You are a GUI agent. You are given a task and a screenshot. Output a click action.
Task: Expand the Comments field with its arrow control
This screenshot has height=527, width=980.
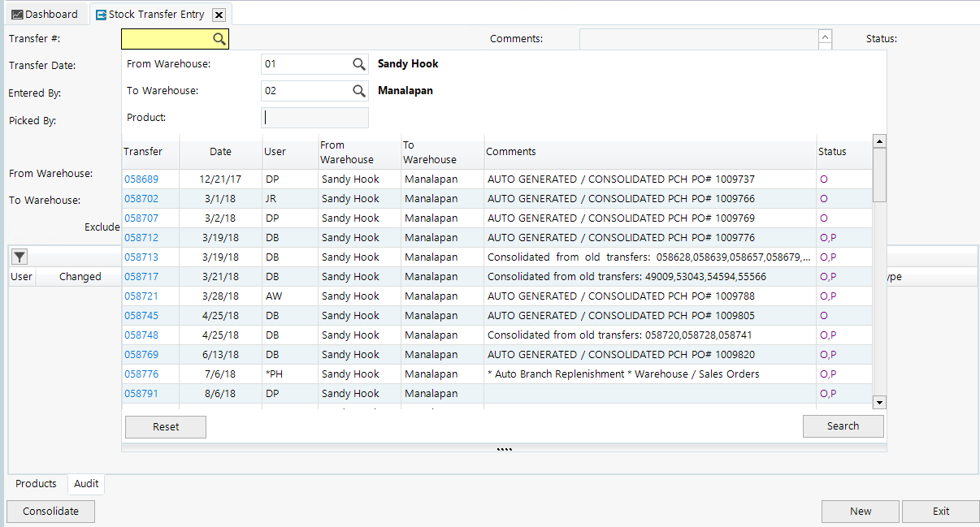[824, 38]
